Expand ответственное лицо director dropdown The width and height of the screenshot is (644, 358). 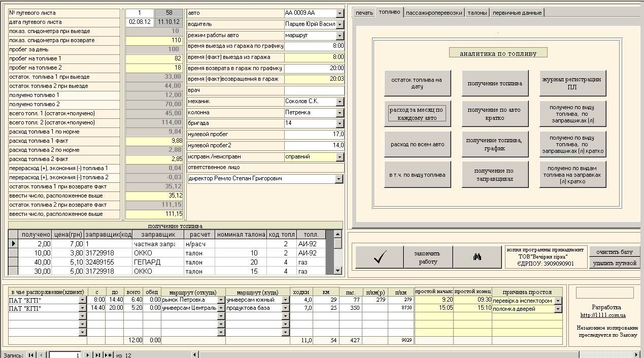click(x=339, y=179)
